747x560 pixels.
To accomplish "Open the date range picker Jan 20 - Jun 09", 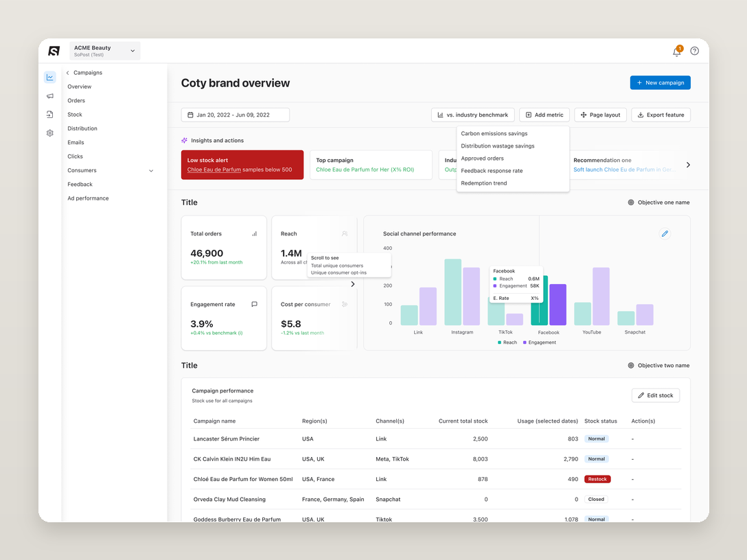I will coord(235,115).
